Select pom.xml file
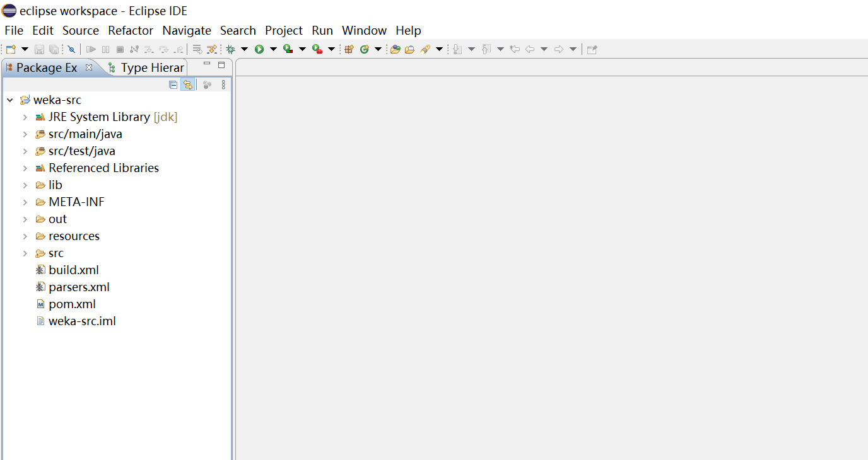The height and width of the screenshot is (460, 868). (x=66, y=304)
